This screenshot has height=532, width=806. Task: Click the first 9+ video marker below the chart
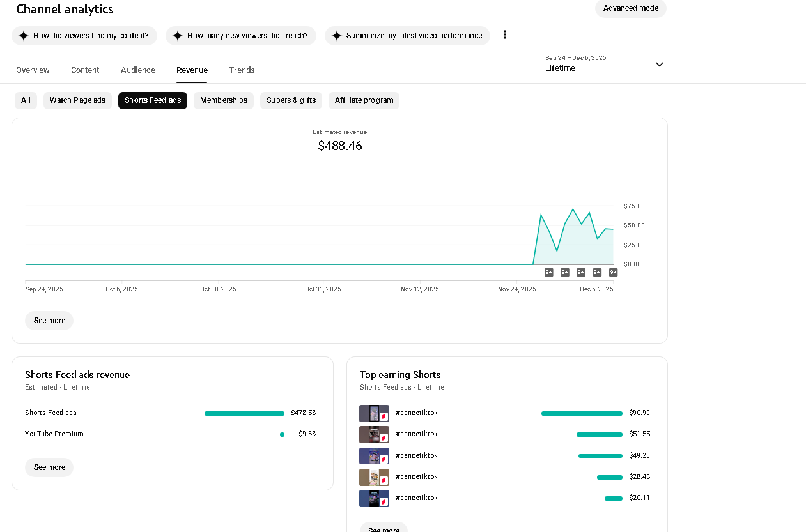coord(548,273)
